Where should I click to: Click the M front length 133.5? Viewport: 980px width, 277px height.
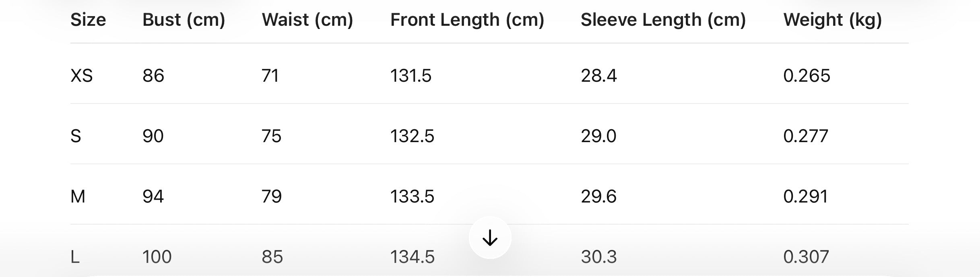(412, 196)
